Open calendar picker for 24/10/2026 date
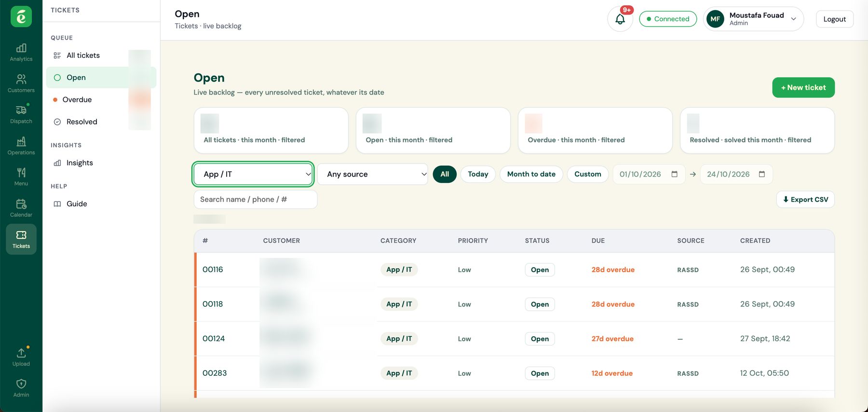 [x=762, y=174]
